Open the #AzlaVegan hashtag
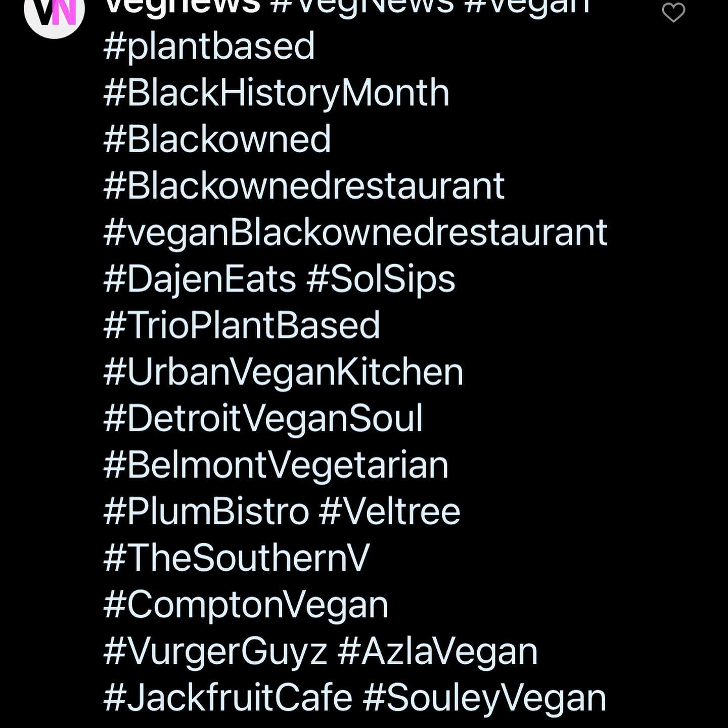Screen dimensions: 728x728 coord(438,651)
